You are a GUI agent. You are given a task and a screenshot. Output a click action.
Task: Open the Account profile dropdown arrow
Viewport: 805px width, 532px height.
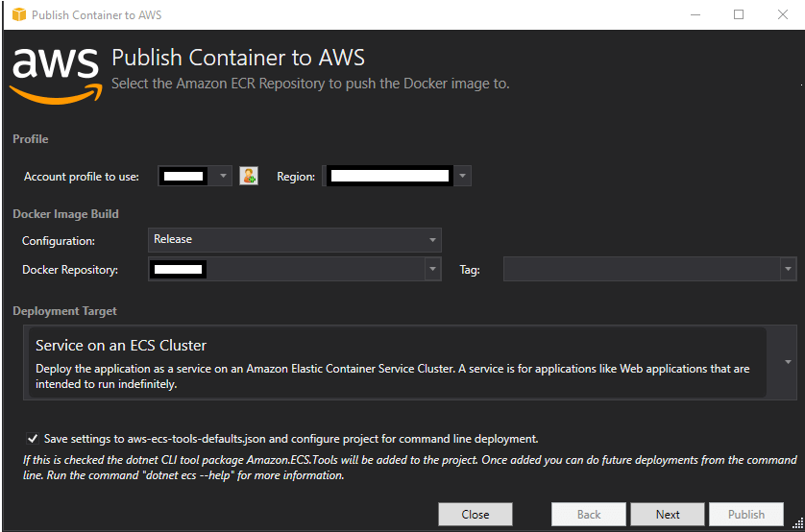[223, 176]
